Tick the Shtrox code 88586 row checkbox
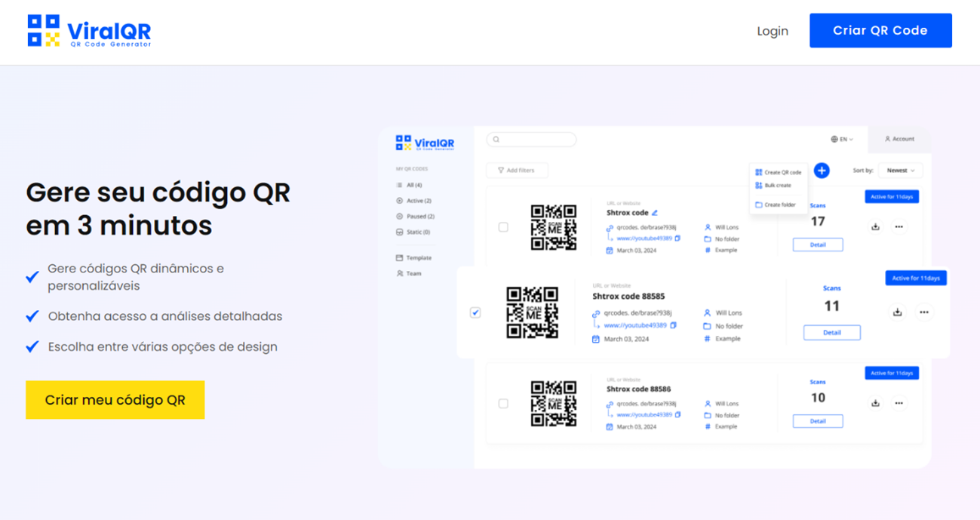 (503, 404)
